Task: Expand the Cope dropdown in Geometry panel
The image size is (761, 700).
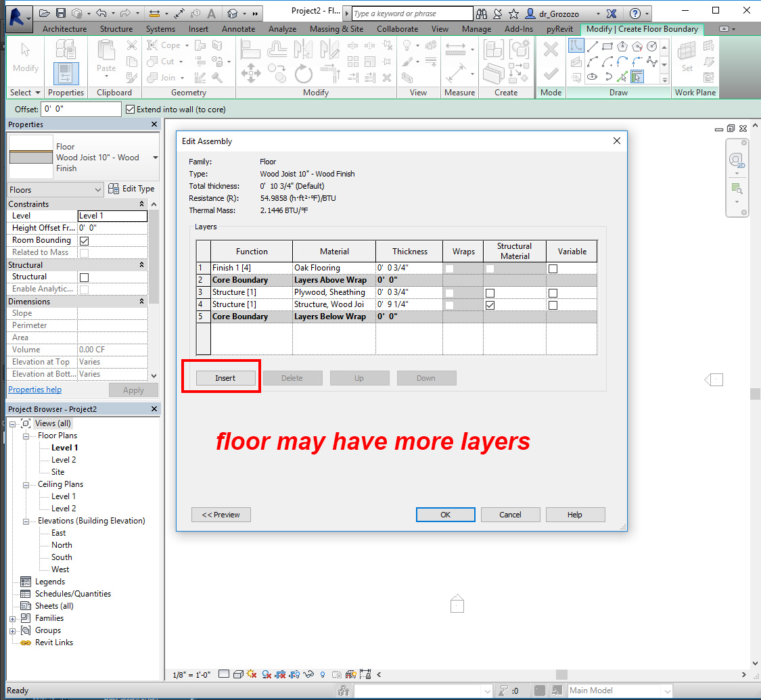Action: pyautogui.click(x=187, y=45)
